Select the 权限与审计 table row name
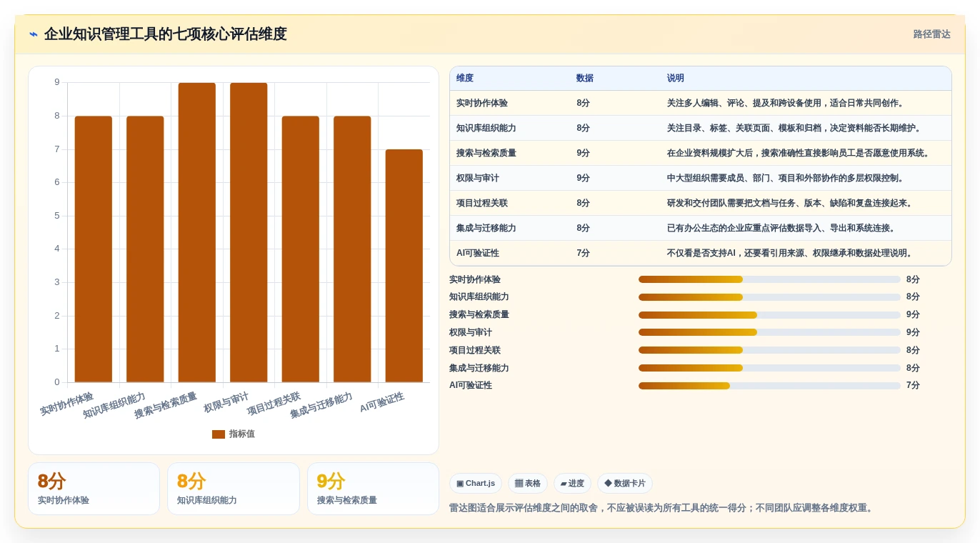The width and height of the screenshot is (980, 543). coord(478,178)
